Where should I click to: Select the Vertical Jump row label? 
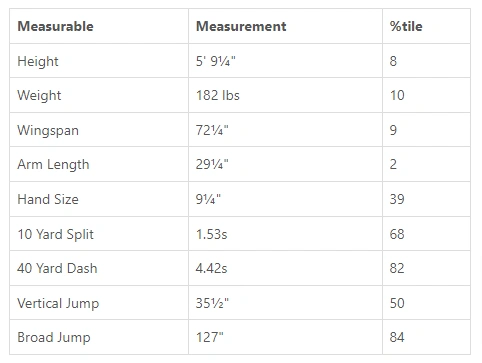58,304
